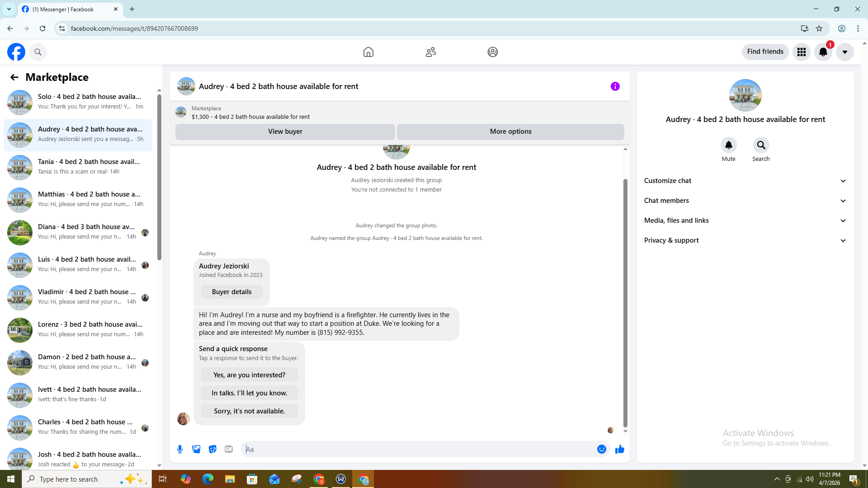This screenshot has height=488, width=868.
Task: Go to Facebook Home tab
Action: (368, 52)
